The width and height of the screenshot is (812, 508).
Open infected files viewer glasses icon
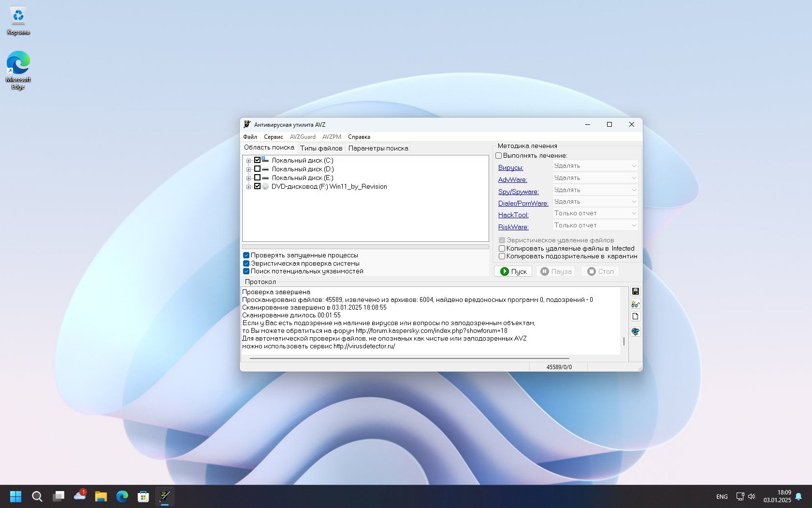coord(635,304)
